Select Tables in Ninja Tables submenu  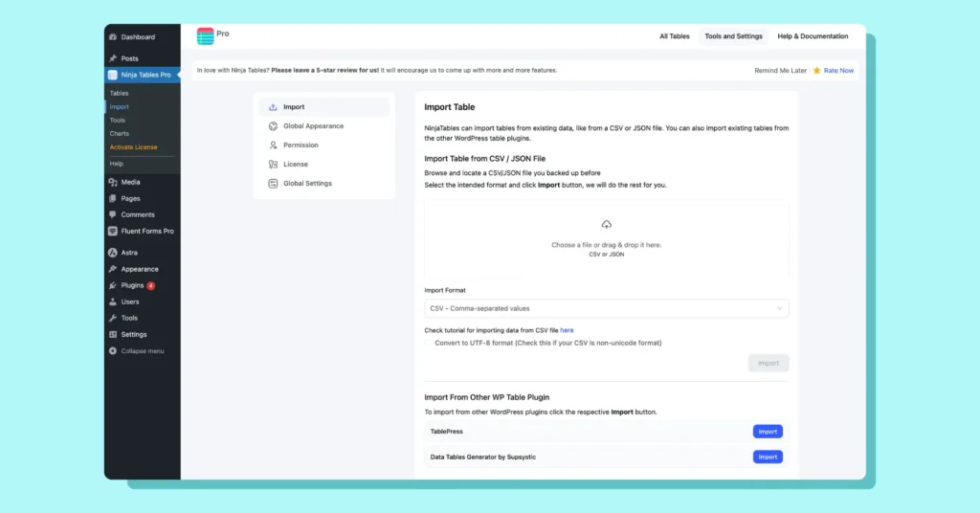tap(119, 93)
